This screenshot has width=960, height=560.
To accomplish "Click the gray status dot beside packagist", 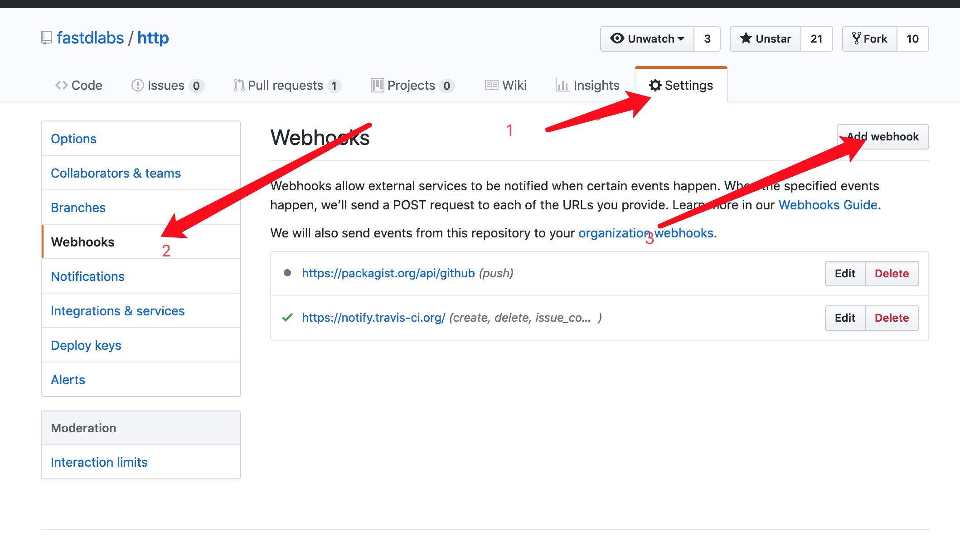I will (287, 273).
